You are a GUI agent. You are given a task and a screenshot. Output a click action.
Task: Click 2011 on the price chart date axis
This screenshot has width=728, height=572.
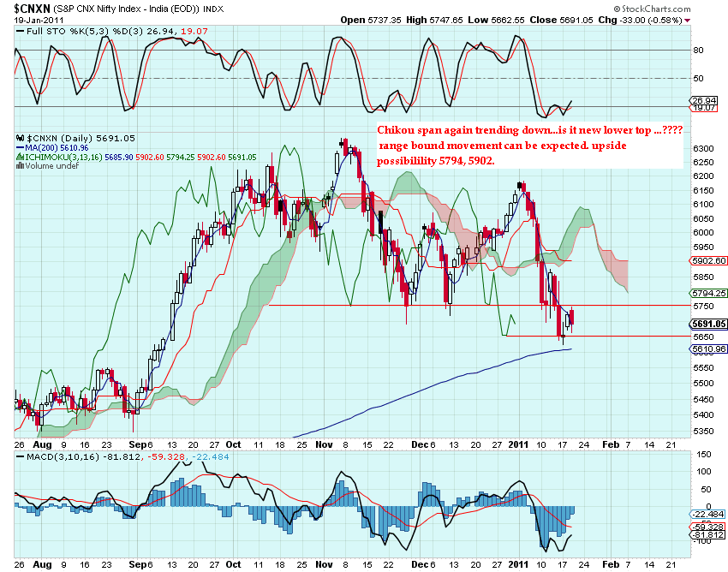pyautogui.click(x=518, y=444)
